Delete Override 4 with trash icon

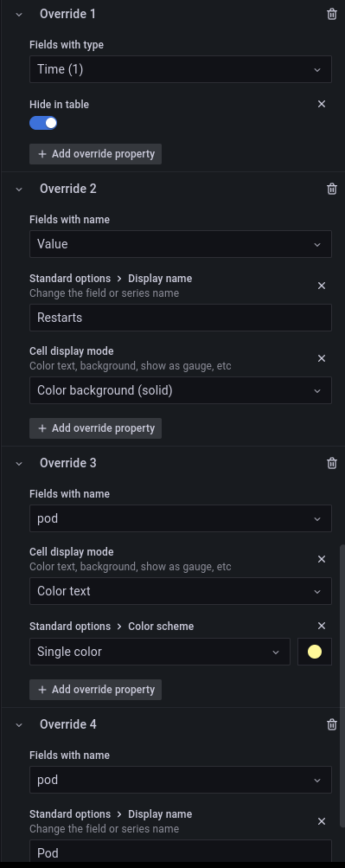tap(332, 724)
